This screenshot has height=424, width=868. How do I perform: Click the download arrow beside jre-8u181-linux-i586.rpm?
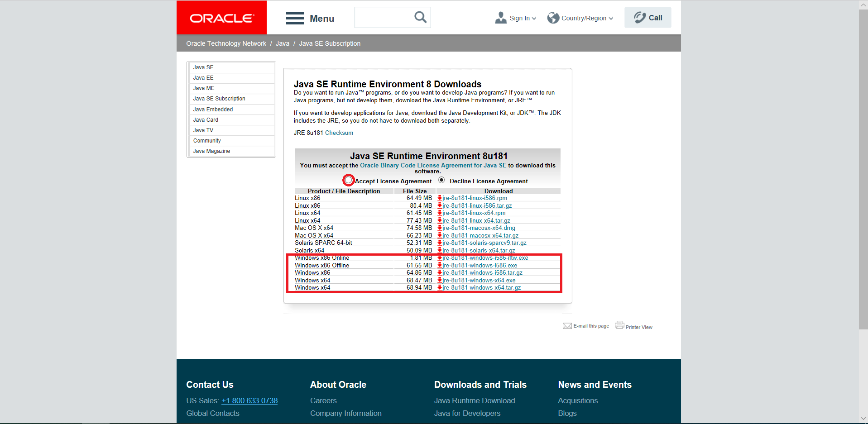coord(440,198)
